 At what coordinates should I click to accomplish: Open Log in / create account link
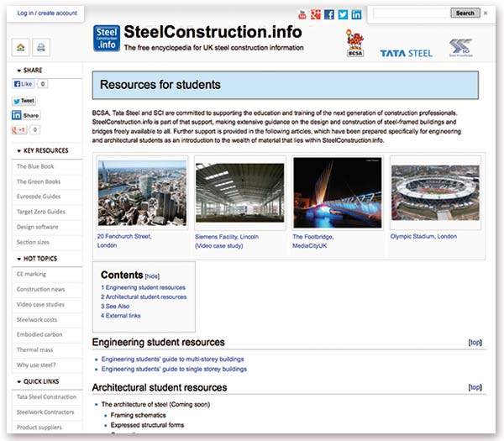coord(47,13)
